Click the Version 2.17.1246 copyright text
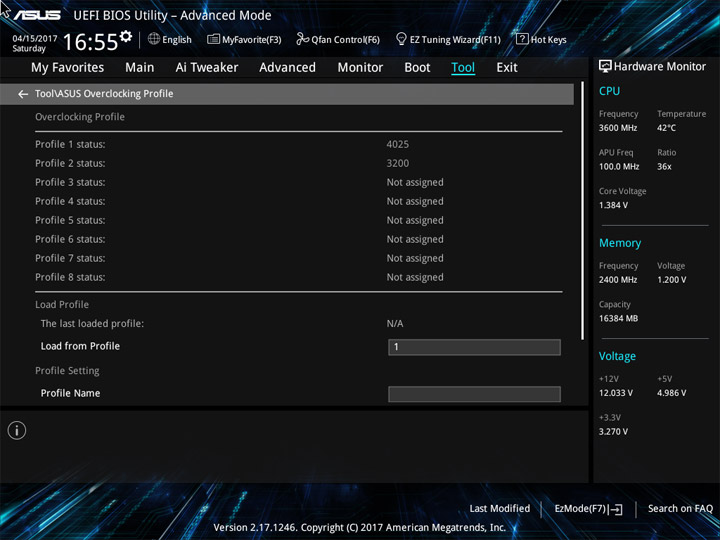Viewport: 720px width, 540px height. (360, 528)
